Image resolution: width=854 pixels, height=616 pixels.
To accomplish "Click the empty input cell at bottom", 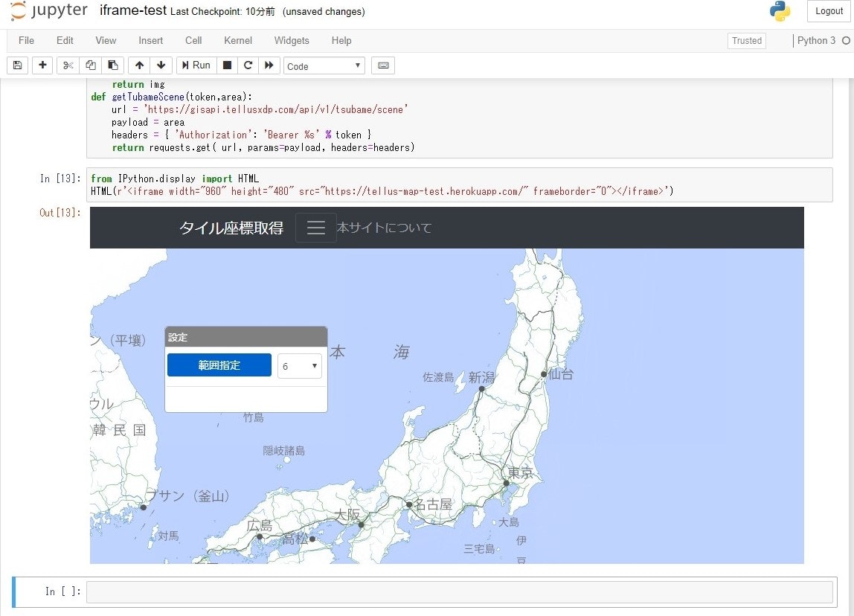I will click(x=459, y=591).
